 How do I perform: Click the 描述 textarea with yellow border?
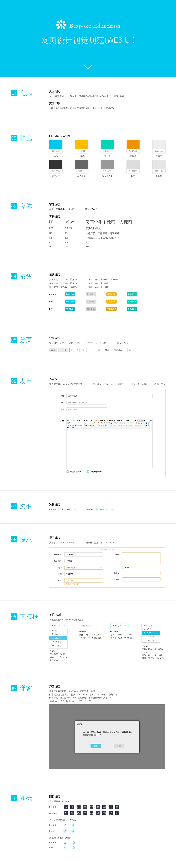coord(141,558)
